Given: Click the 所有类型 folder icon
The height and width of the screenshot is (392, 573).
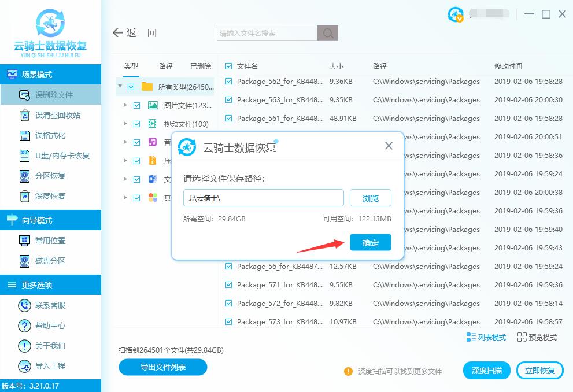Looking at the screenshot, I should 147,87.
